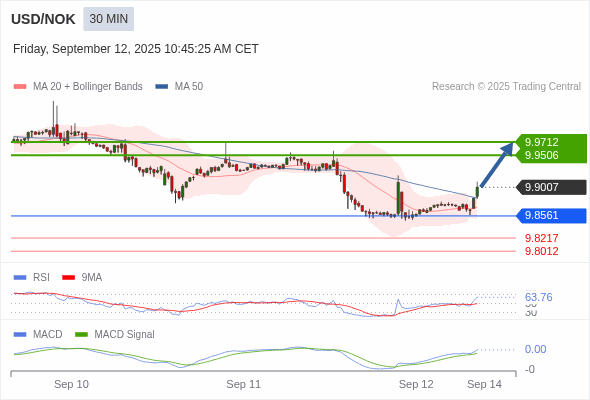Click the 9.9712 resistance price tag
Viewport: 590px width, 400px height.
(551, 142)
